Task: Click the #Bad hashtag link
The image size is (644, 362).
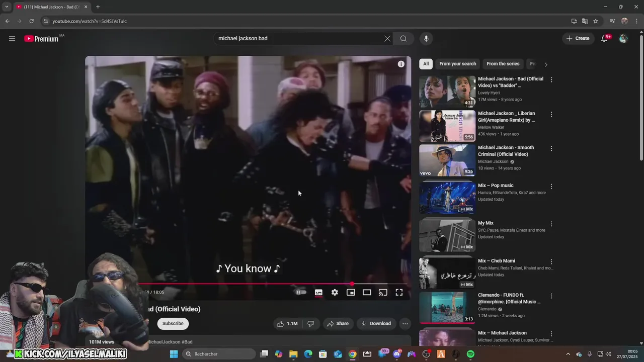Action: [187, 342]
